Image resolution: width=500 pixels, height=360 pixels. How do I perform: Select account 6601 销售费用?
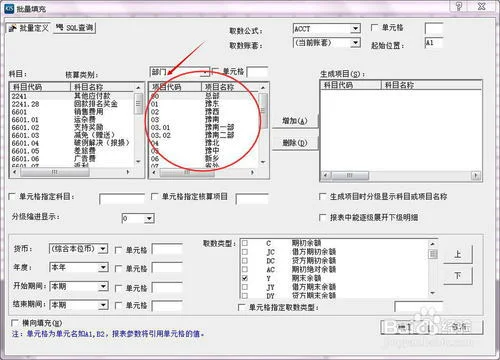[x=72, y=112]
